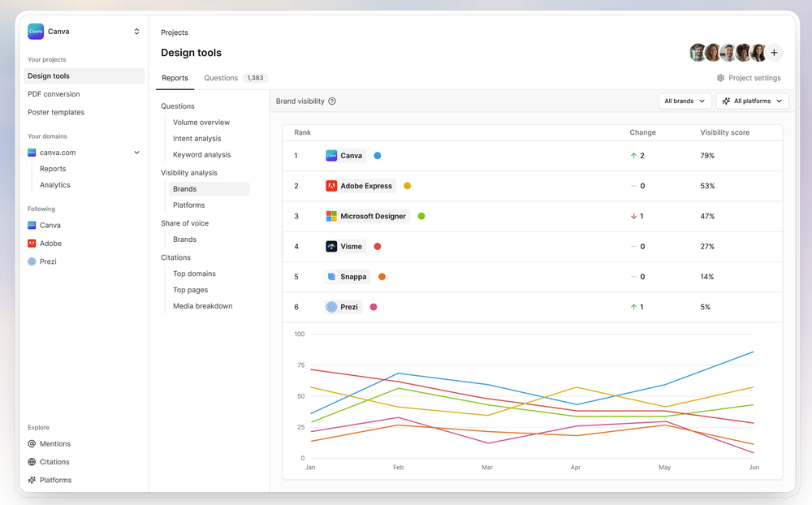Image resolution: width=812 pixels, height=505 pixels.
Task: Open Mentions in Explore
Action: [x=55, y=444]
